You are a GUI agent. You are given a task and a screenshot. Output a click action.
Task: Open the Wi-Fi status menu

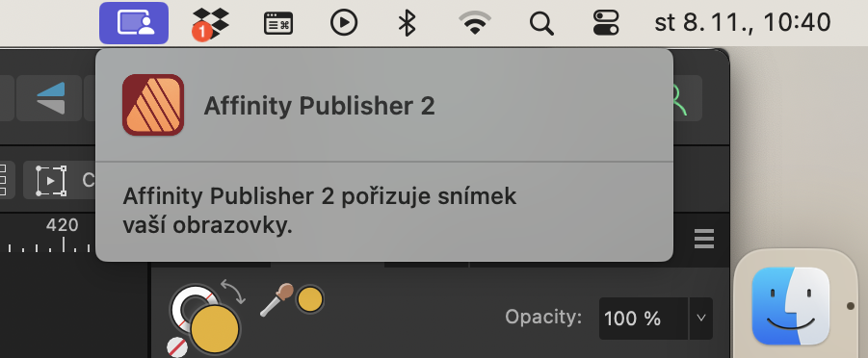[x=475, y=23]
